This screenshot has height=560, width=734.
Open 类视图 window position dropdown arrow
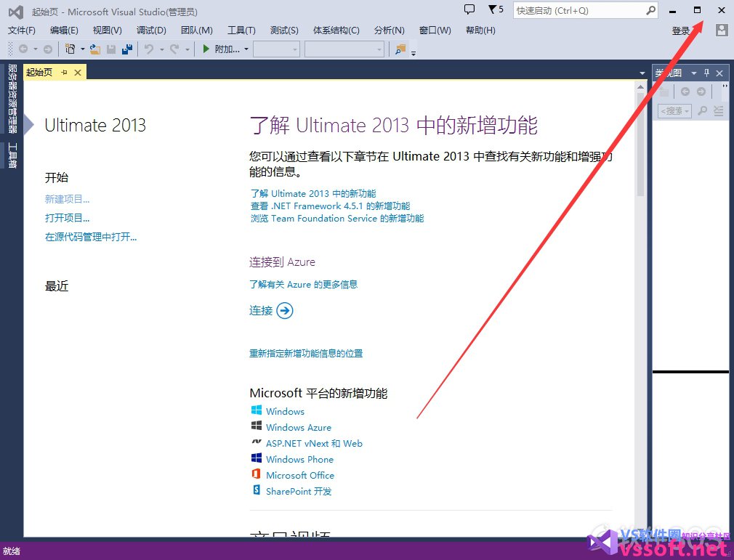point(694,73)
